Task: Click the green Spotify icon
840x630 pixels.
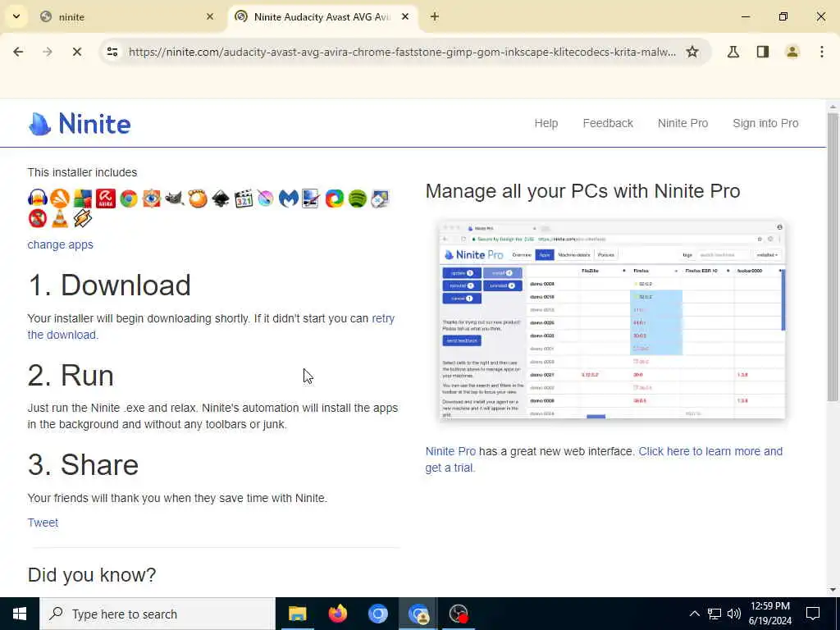Action: click(x=358, y=199)
